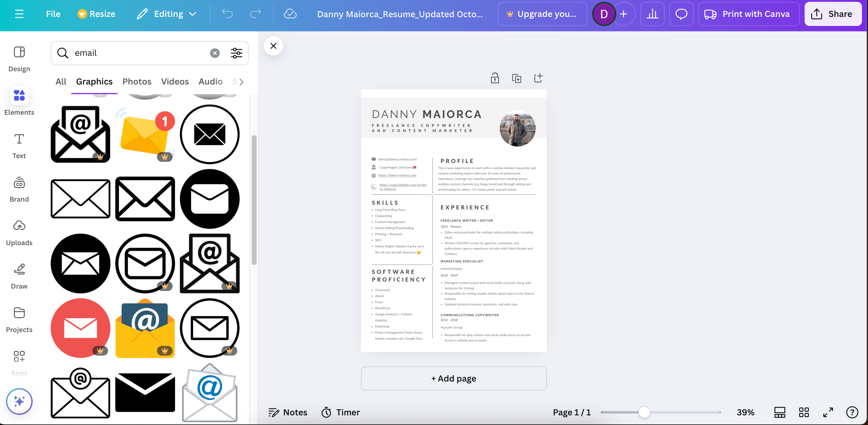The image size is (868, 425).
Task: Open the Design sidebar panel
Action: point(19,59)
